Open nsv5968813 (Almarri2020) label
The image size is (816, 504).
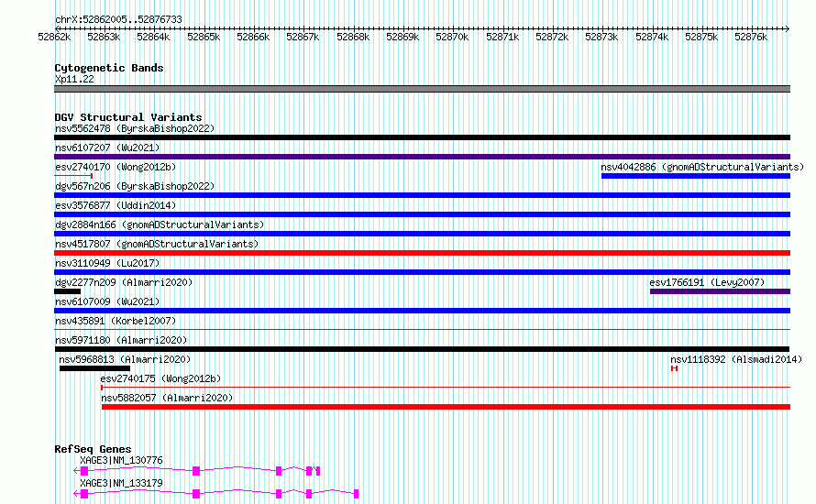pyautogui.click(x=125, y=359)
